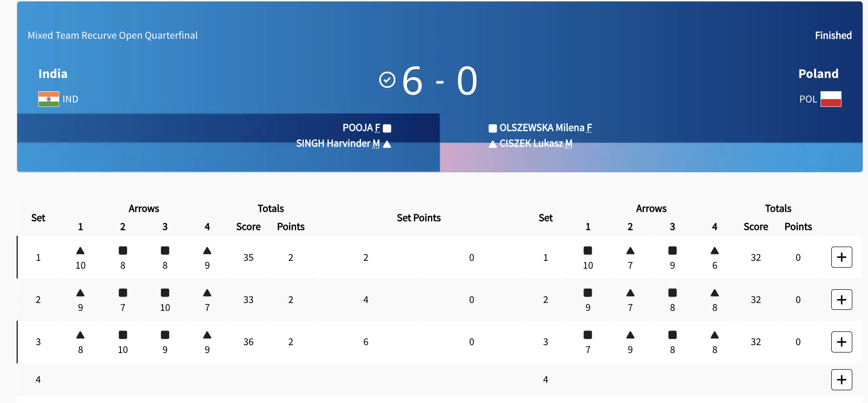Click the Poland flag icon
The image size is (868, 403).
click(x=831, y=99)
